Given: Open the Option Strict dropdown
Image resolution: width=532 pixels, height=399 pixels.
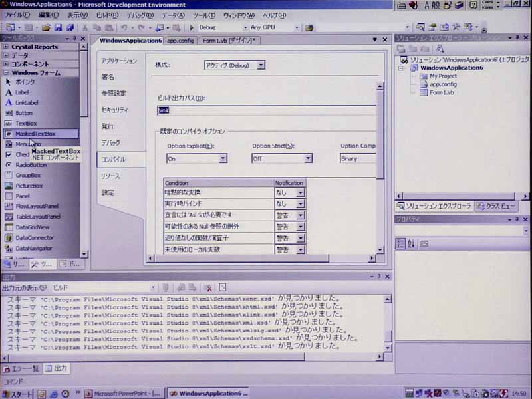Looking at the screenshot, I should tap(308, 158).
